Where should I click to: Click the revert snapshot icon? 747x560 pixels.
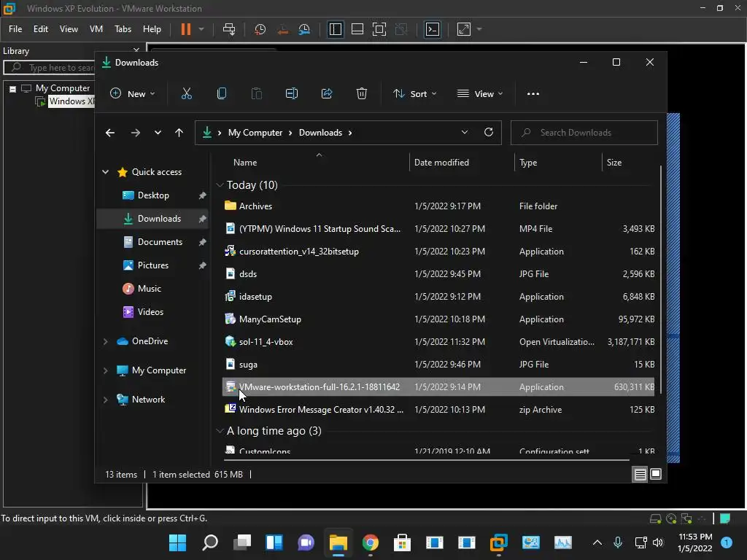pos(282,29)
